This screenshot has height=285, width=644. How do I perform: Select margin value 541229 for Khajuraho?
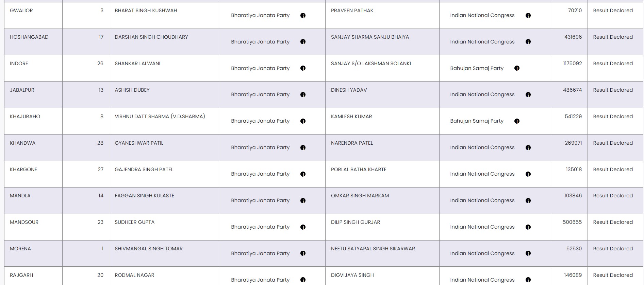click(x=573, y=117)
